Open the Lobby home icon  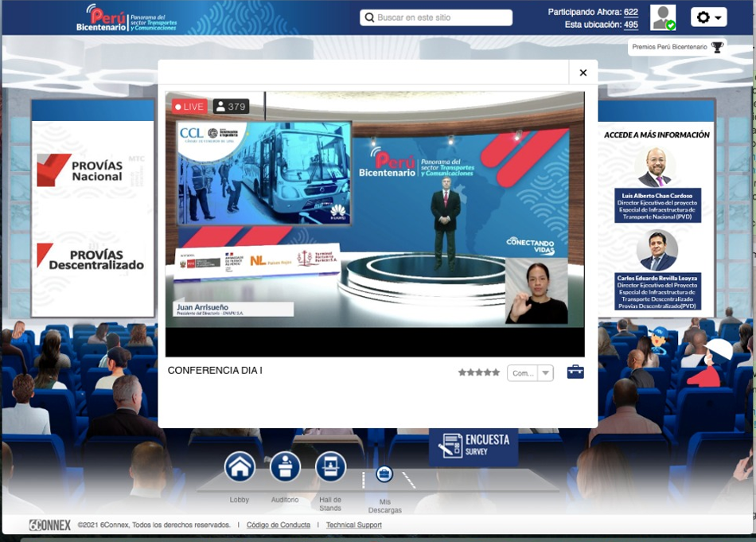point(240,466)
